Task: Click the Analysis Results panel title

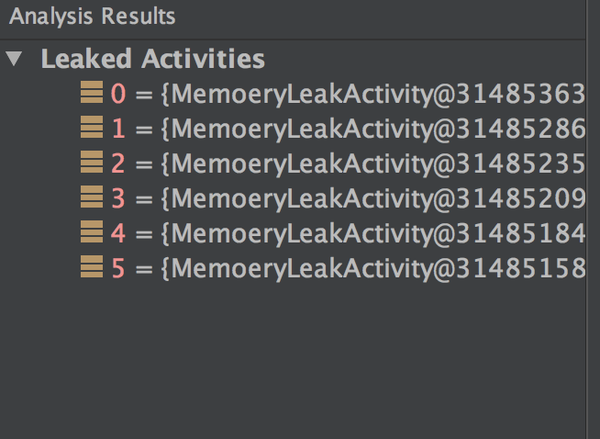Action: pos(88,16)
